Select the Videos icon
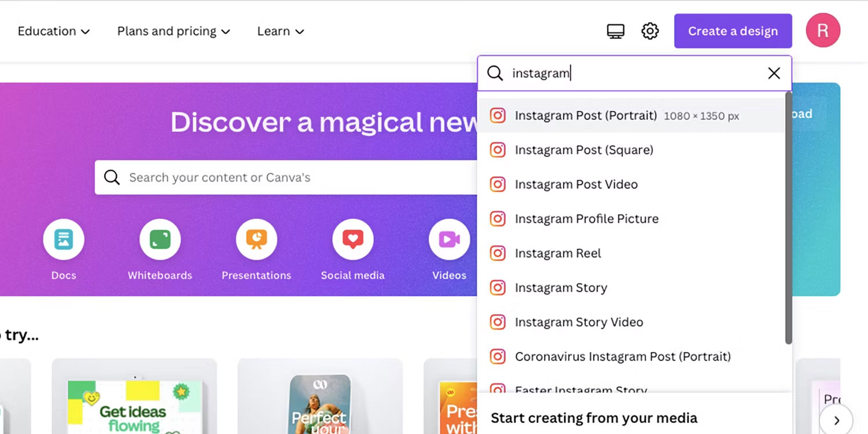This screenshot has height=434, width=868. coord(449,239)
